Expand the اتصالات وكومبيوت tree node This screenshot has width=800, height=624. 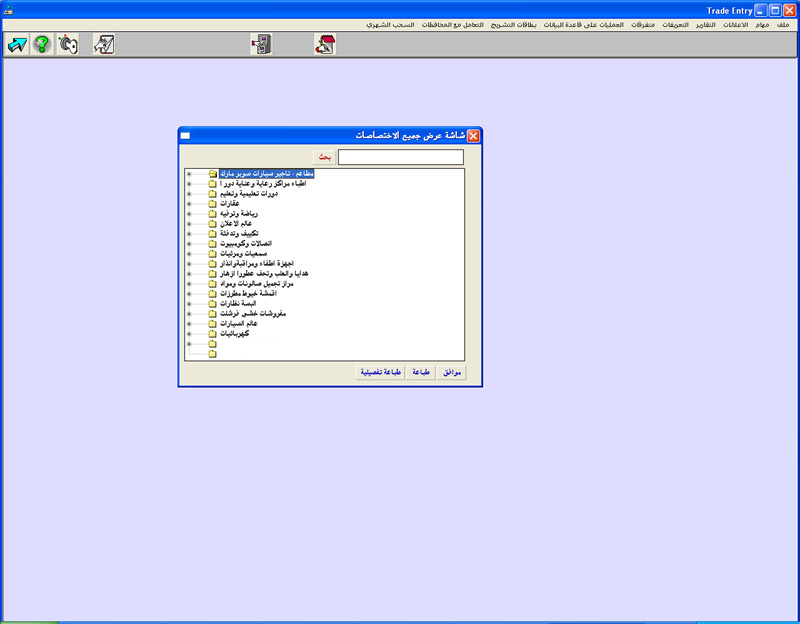pyautogui.click(x=188, y=243)
